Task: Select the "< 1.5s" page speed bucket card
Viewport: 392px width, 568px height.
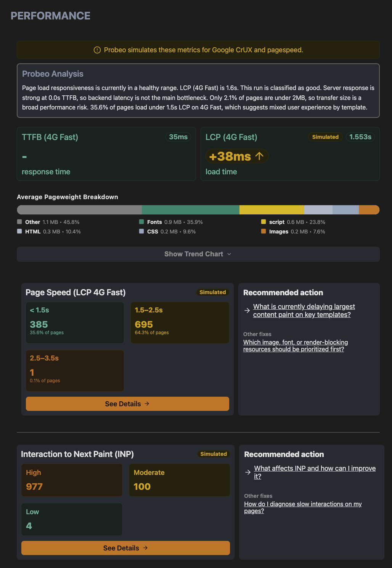Action: click(75, 322)
